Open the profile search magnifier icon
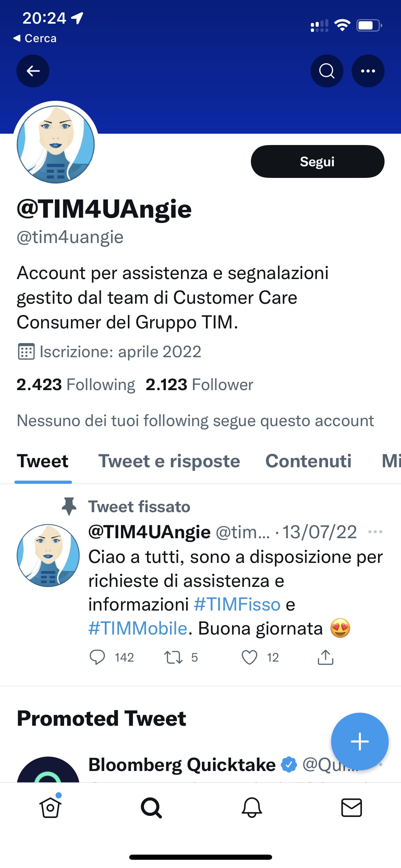 coord(327,71)
